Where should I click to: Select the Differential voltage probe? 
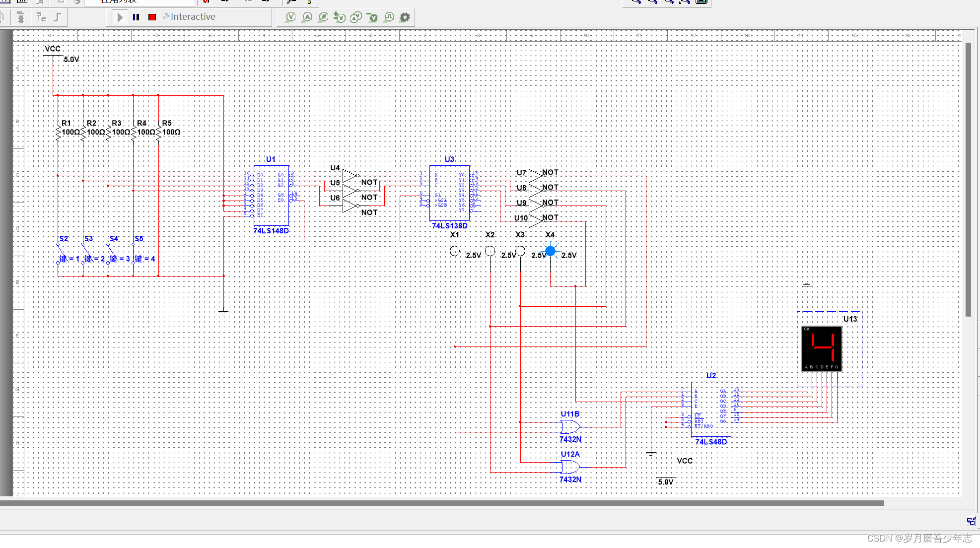[x=340, y=17]
